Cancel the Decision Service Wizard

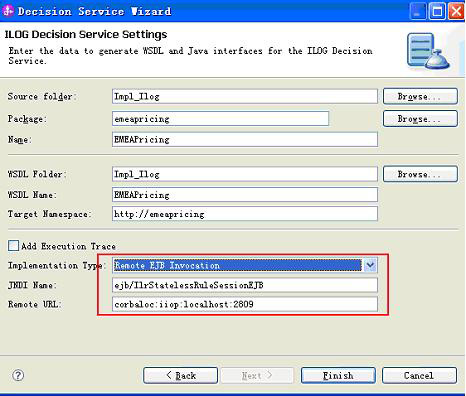419,375
